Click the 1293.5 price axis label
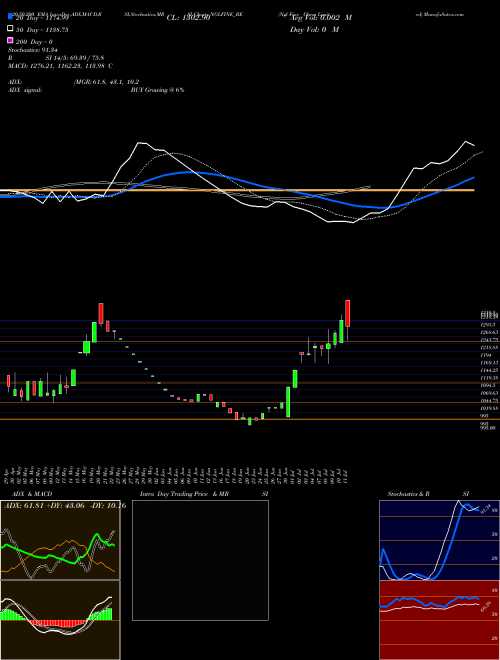Screen dimensions: 500x660 pos(488,325)
